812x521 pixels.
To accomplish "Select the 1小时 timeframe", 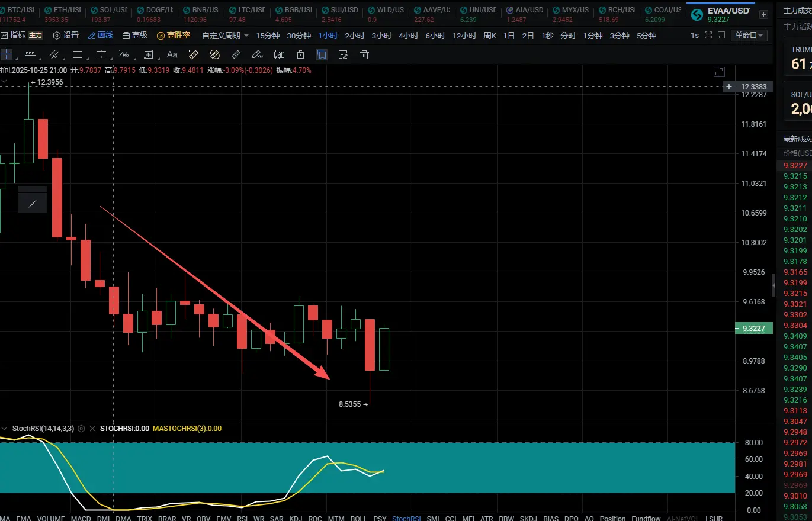I will click(328, 36).
